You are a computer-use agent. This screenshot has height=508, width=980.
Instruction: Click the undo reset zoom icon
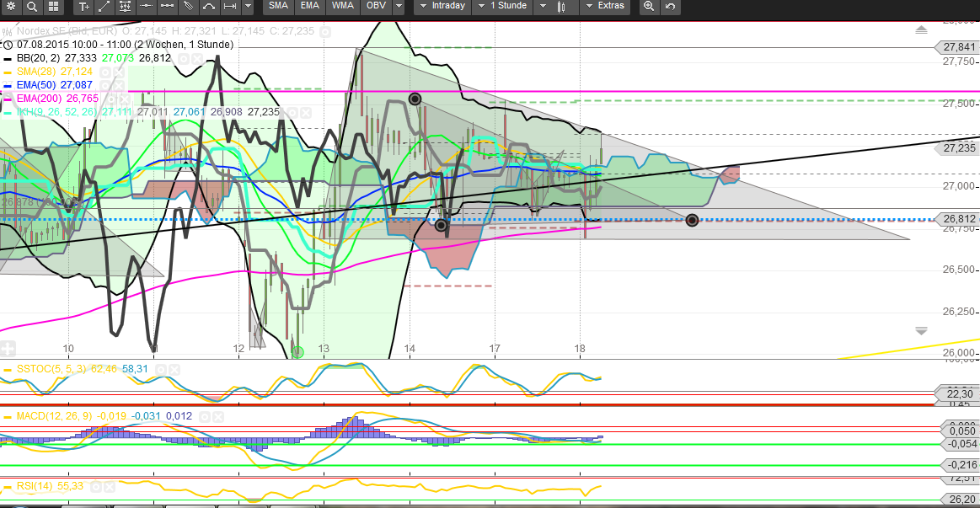click(x=670, y=6)
